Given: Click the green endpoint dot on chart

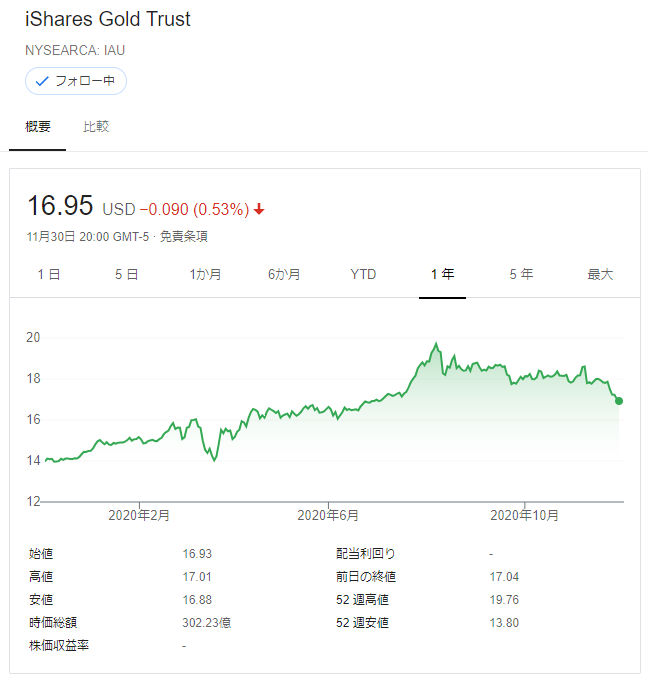Looking at the screenshot, I should pyautogui.click(x=619, y=401).
